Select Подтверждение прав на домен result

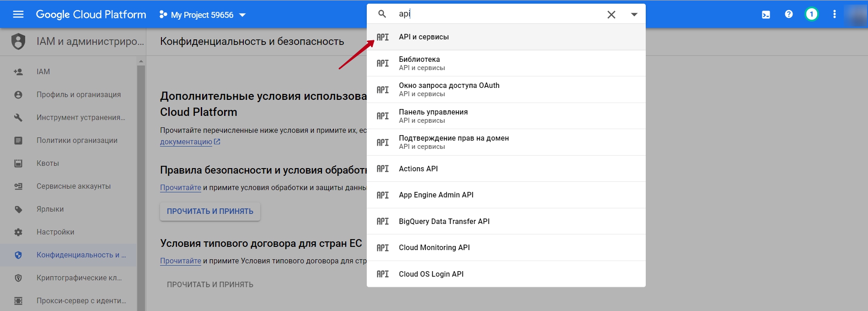(506, 142)
